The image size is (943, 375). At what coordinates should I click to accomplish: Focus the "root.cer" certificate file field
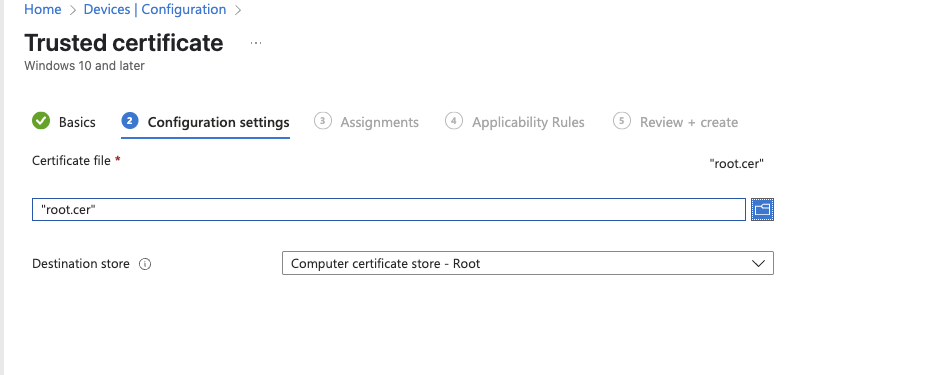(389, 210)
